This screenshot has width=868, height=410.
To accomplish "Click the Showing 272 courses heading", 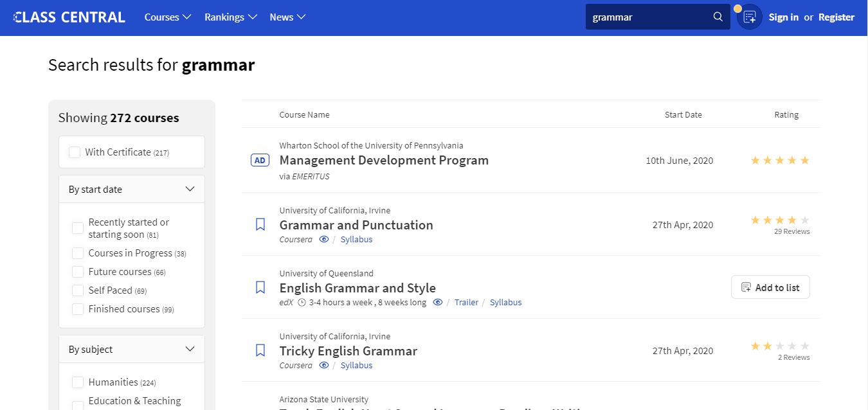I will point(119,118).
